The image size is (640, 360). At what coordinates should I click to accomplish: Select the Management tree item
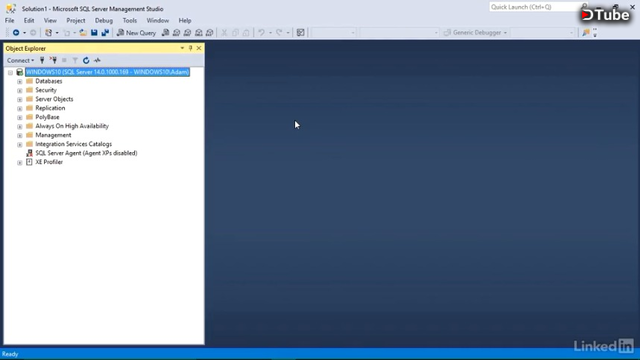[x=53, y=135]
